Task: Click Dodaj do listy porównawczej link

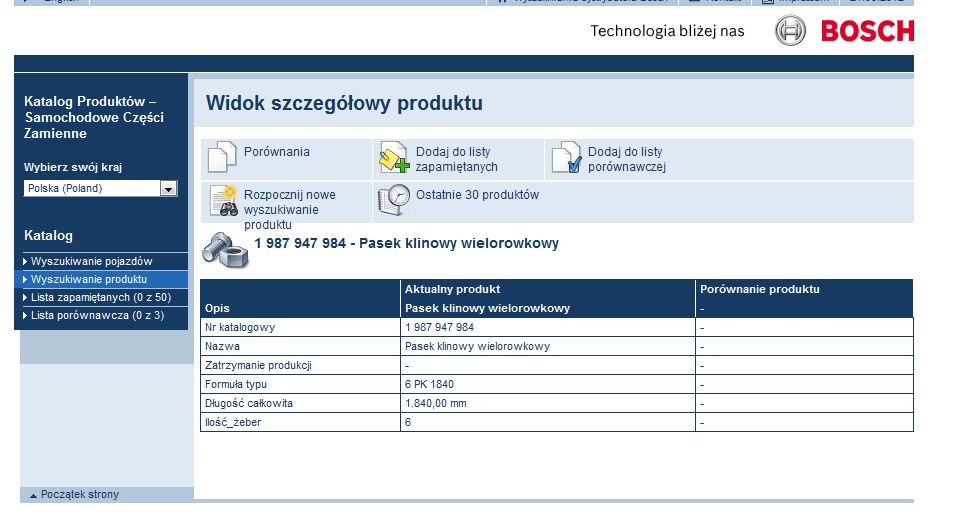Action: (627, 159)
